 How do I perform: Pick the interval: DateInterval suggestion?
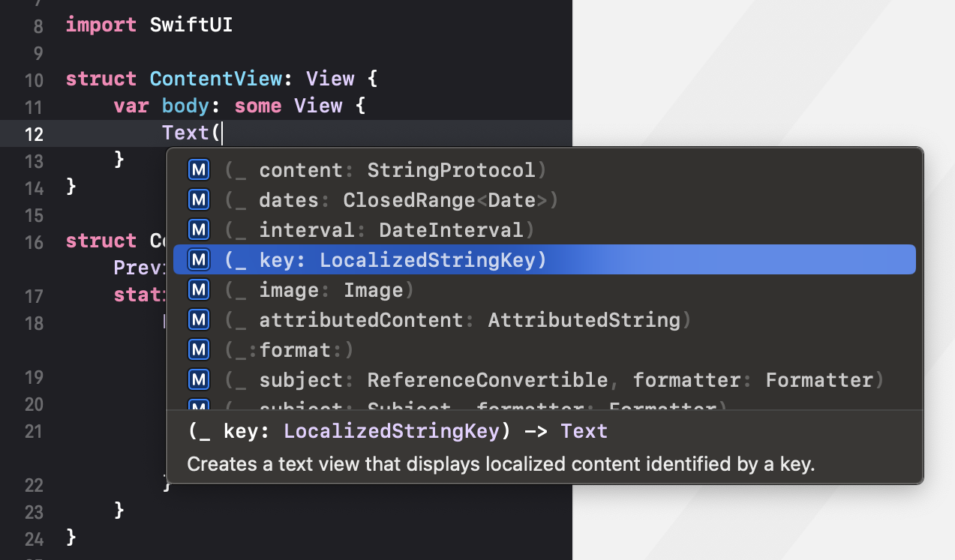tap(545, 230)
